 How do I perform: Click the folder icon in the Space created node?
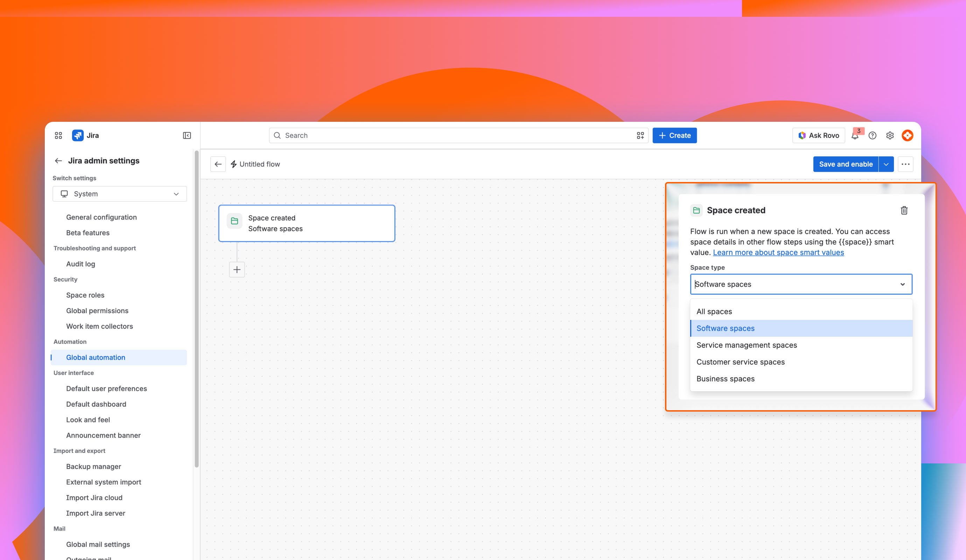click(x=234, y=221)
